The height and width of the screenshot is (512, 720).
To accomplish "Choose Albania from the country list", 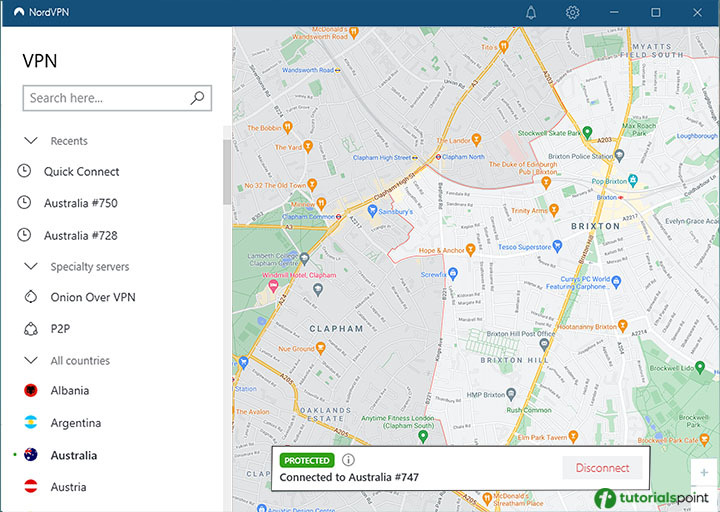I will click(x=70, y=390).
